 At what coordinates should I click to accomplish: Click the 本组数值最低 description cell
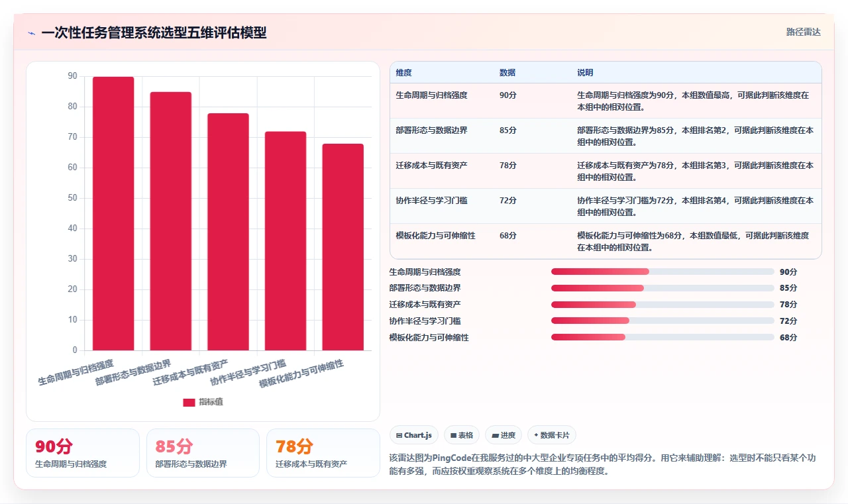coord(696,241)
